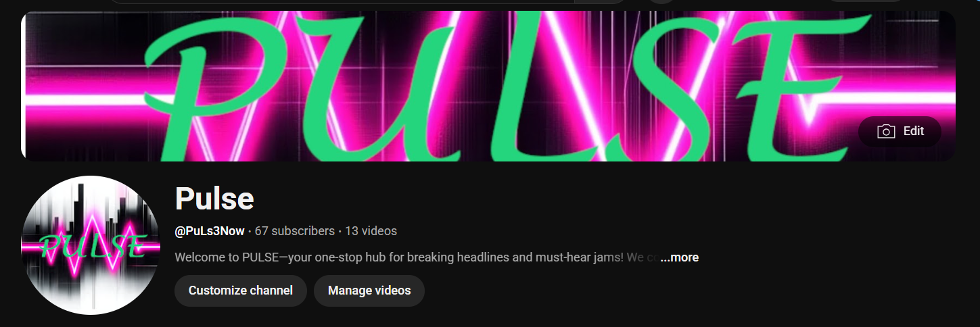Open Manage videos
Image resolution: width=980 pixels, height=327 pixels.
coord(369,291)
